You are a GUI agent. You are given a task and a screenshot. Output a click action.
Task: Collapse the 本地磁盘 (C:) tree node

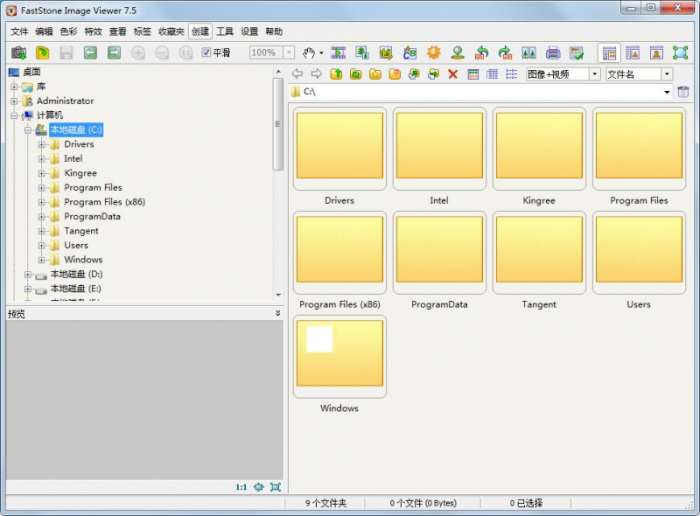pyautogui.click(x=28, y=130)
